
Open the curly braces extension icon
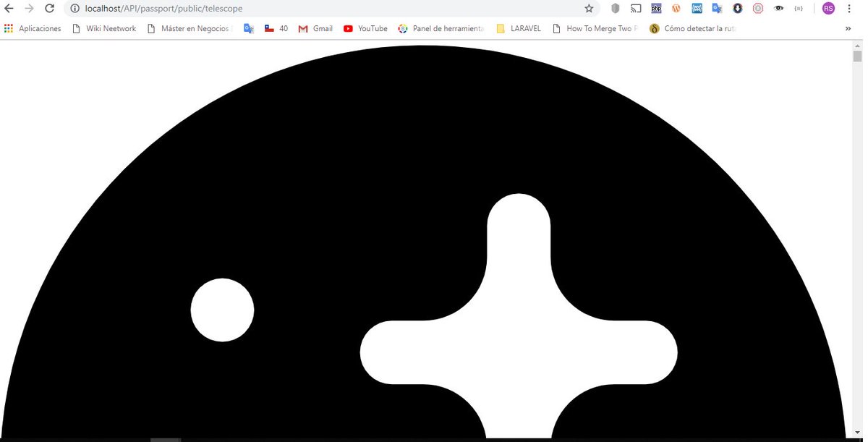click(x=799, y=9)
